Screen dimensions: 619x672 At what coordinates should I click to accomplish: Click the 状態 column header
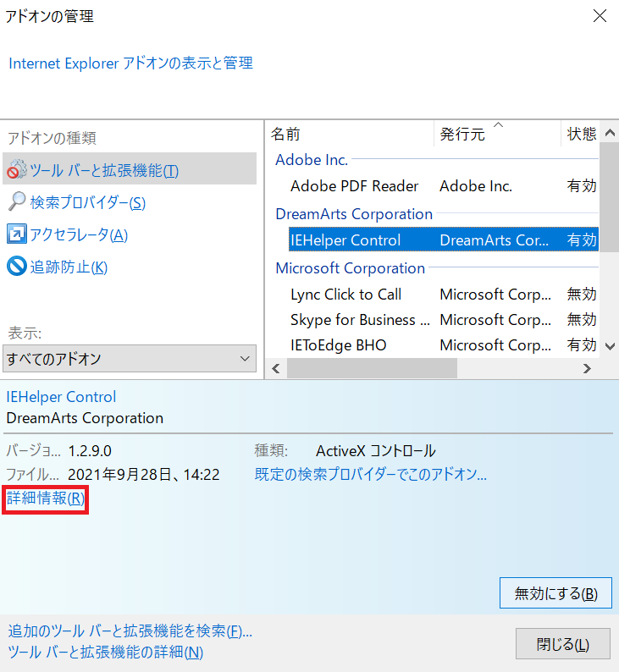coord(580,134)
